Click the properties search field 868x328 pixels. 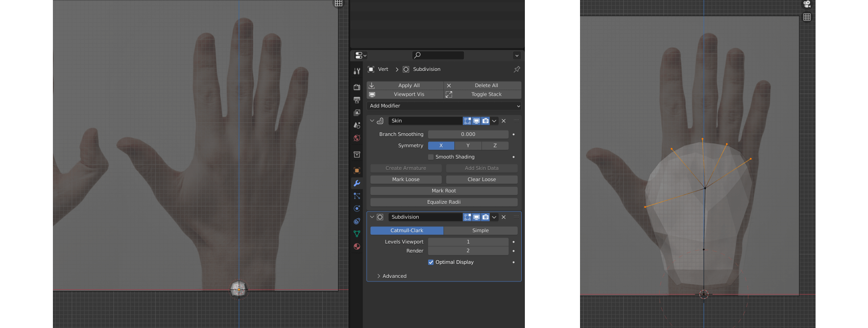[x=438, y=55]
